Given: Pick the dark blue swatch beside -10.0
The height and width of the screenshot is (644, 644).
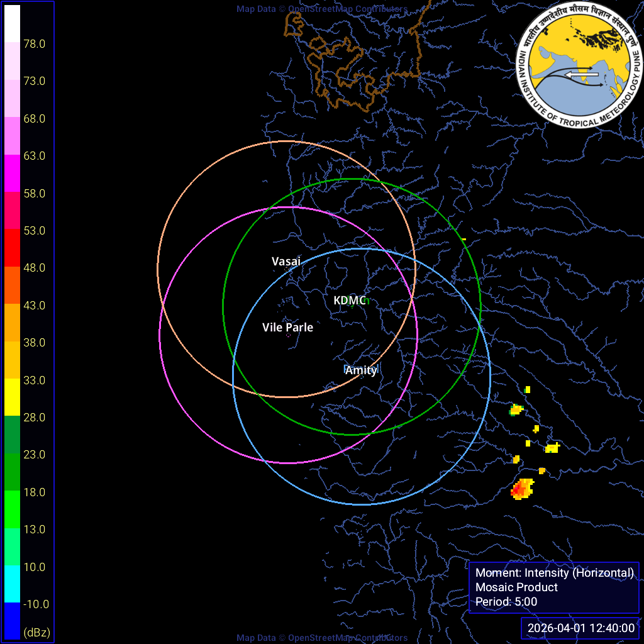Looking at the screenshot, I should click(13, 621).
